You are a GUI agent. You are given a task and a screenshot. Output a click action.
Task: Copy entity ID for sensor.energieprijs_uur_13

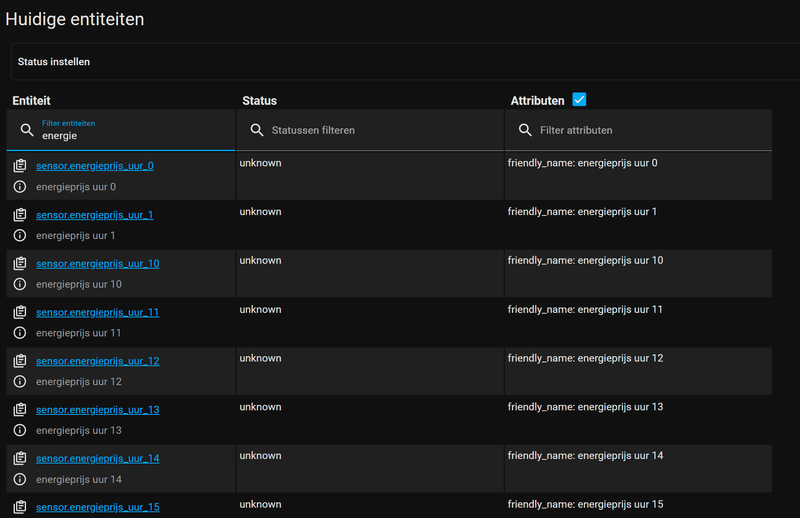(x=20, y=410)
